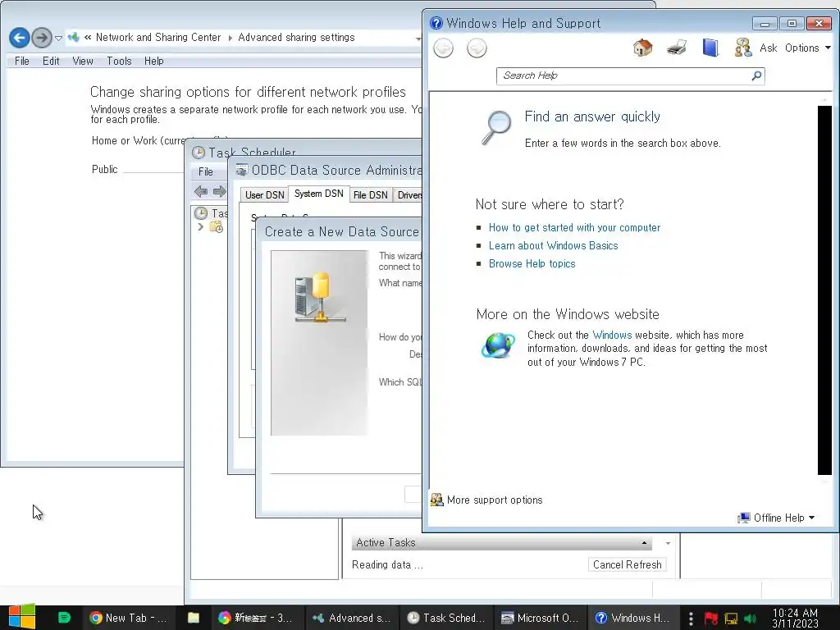Switch to Microsoft ODBC taskbar item
This screenshot has width=840, height=630.
click(x=540, y=618)
